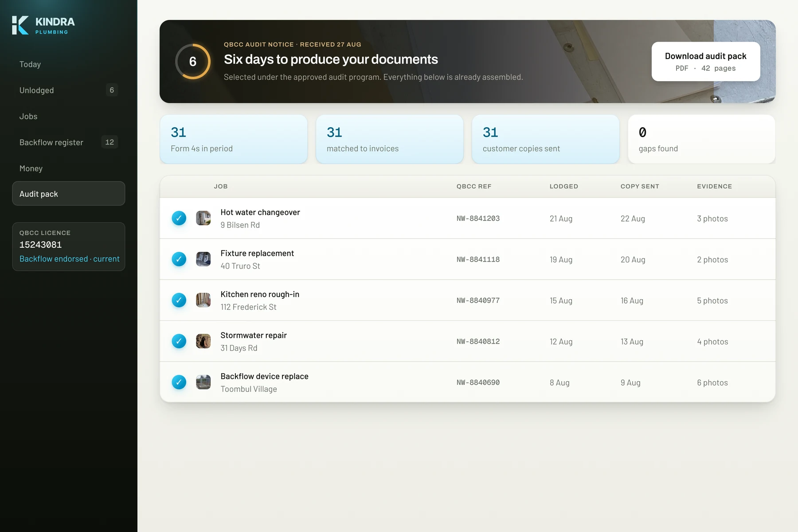798x532 pixels.
Task: Go to the Today page
Action: click(x=69, y=64)
